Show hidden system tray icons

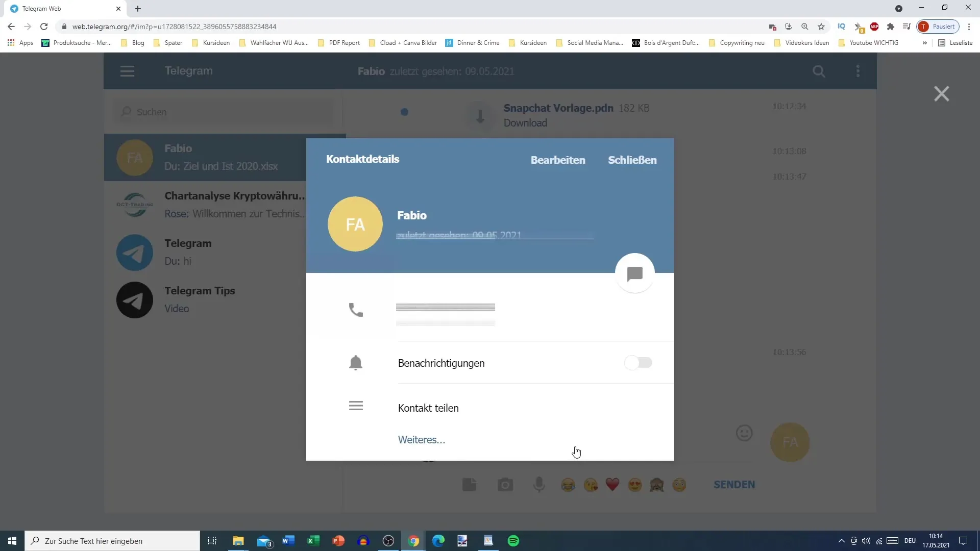(841, 541)
